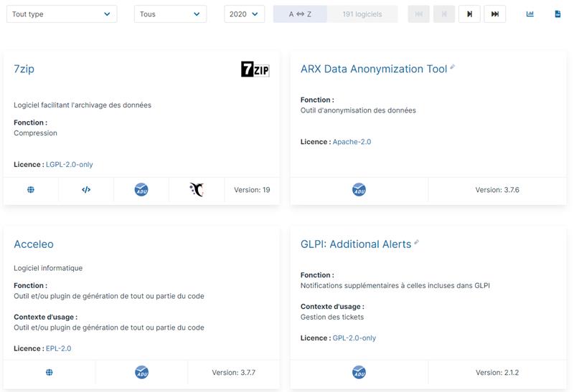Click the CSV export file icon

coord(557,14)
